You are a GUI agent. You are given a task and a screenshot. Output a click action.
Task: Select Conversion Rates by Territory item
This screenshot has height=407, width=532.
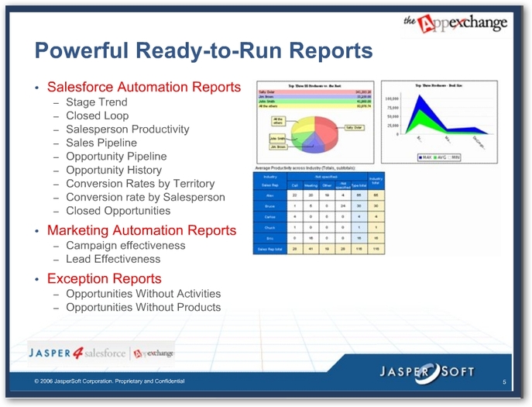(x=140, y=184)
